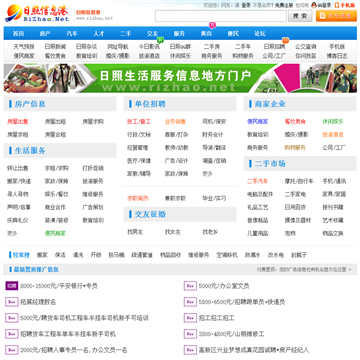Screen dimensions: 360x360
Task: Open the 商家企业 section heading
Action: coord(270,104)
